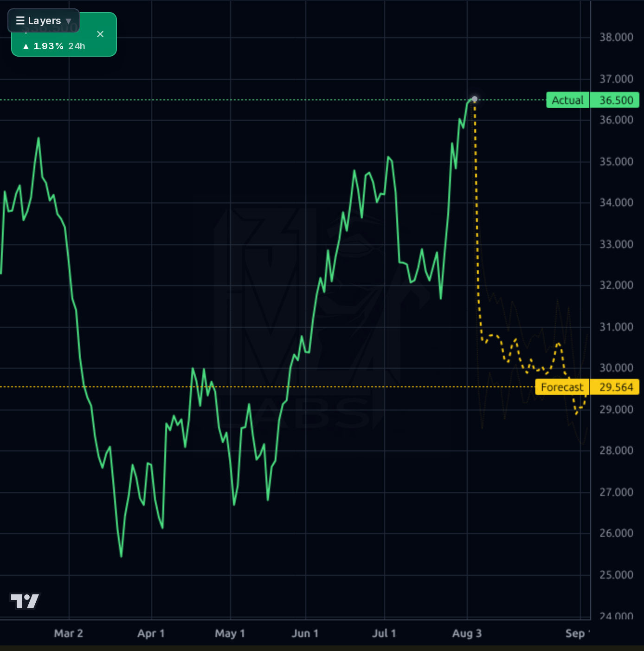Click the 27.000 price axis label

coord(616,492)
